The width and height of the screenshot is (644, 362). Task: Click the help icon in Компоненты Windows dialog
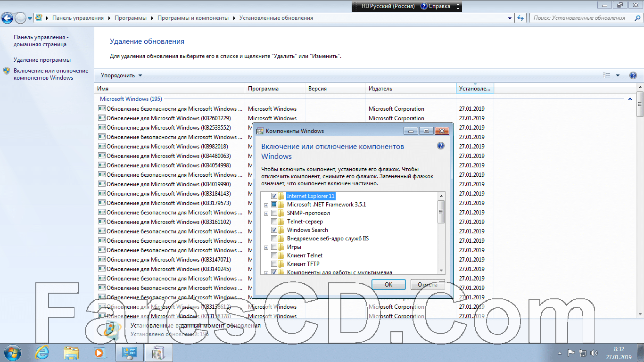(441, 146)
